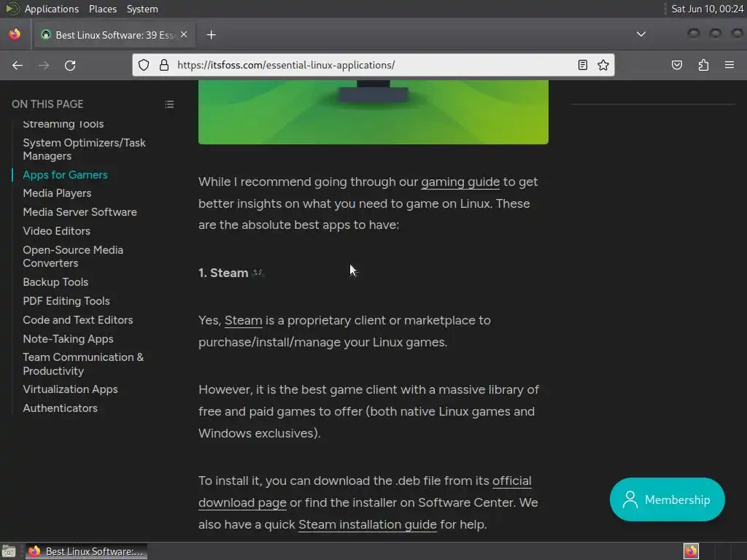The width and height of the screenshot is (747, 560).
Task: Click the Firefox icon in bottom-right tray
Action: 691,551
